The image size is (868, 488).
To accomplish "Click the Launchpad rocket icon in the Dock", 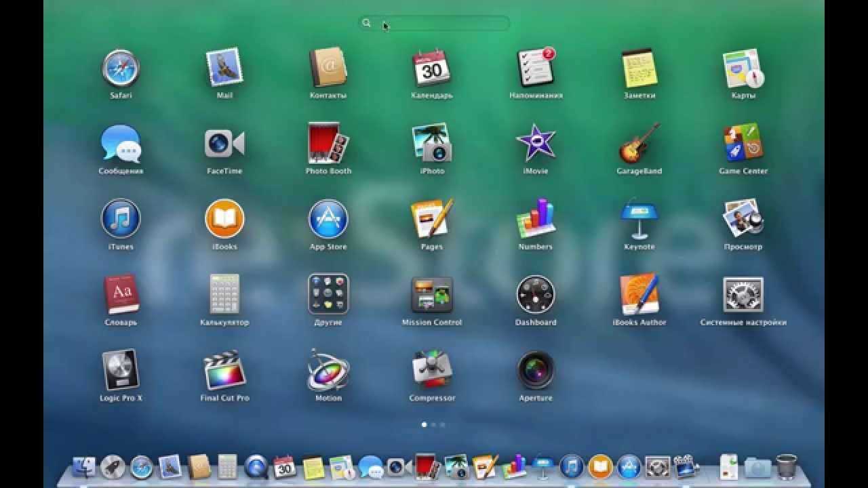I will [x=113, y=466].
